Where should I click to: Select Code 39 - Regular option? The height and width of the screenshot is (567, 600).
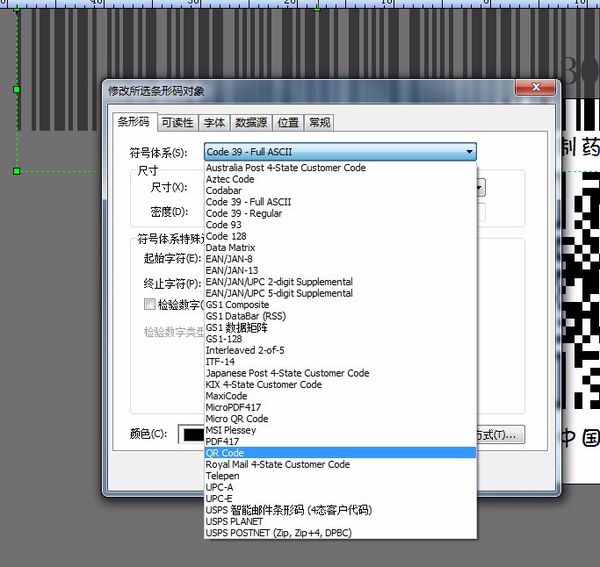[x=340, y=213]
